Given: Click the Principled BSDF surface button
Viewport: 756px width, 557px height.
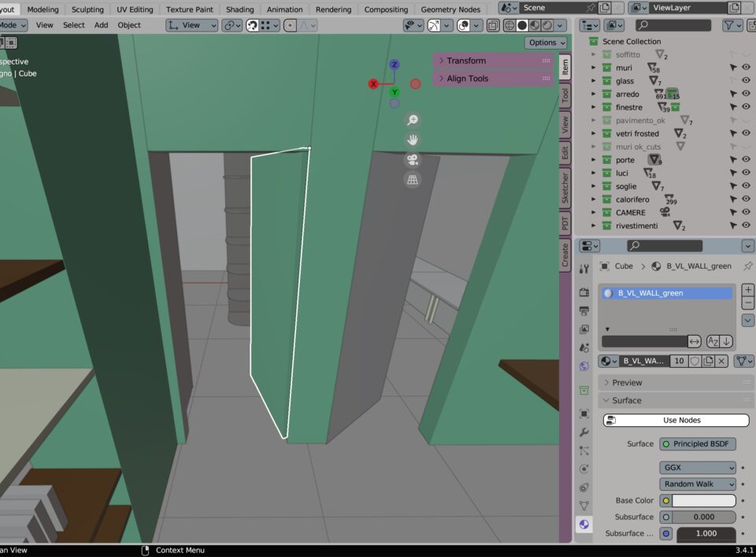Looking at the screenshot, I should click(x=698, y=444).
